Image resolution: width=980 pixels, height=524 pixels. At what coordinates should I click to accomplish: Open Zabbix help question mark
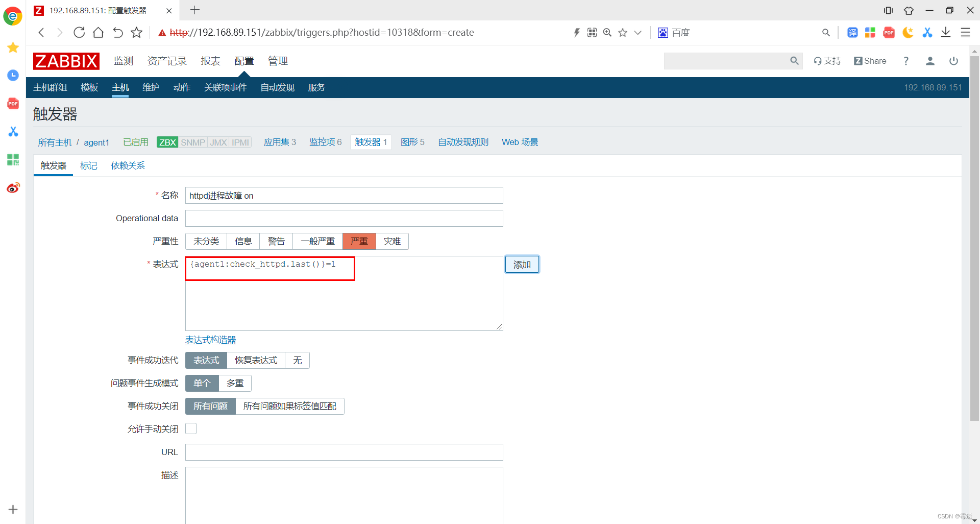906,61
